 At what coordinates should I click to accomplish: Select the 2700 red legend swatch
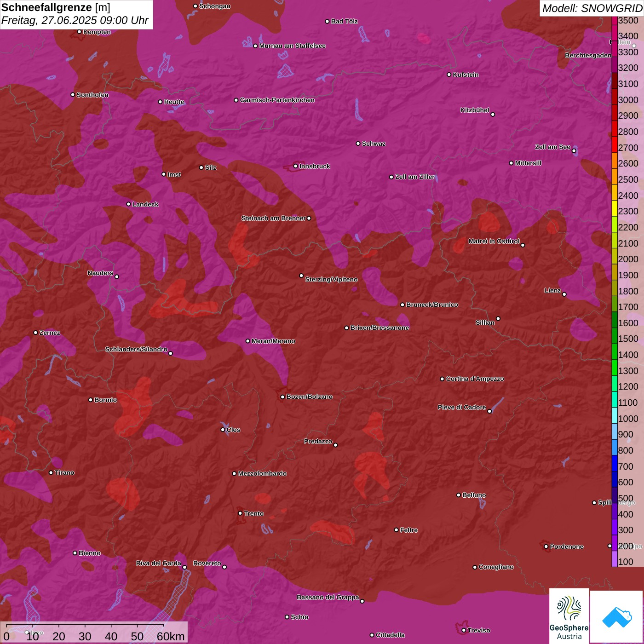pos(615,144)
